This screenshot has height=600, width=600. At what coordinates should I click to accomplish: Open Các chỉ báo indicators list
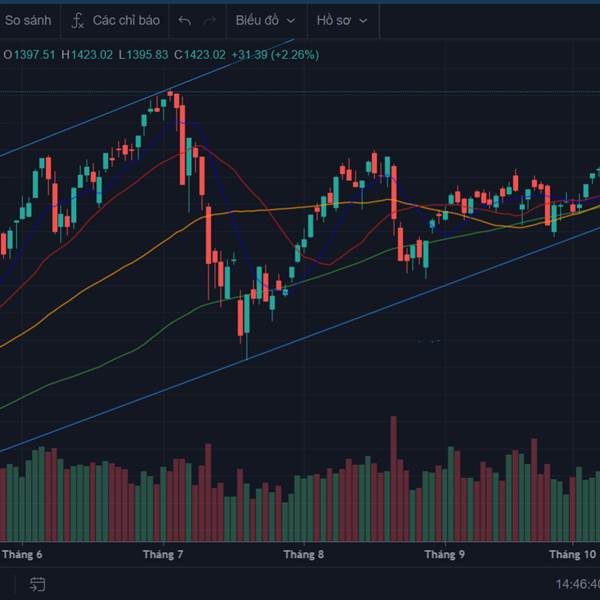point(126,20)
